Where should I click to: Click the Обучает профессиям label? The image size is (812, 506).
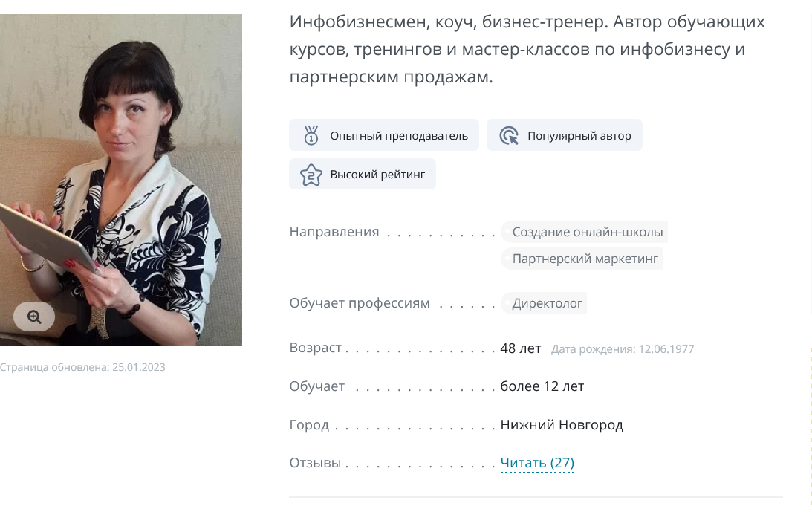click(x=360, y=303)
